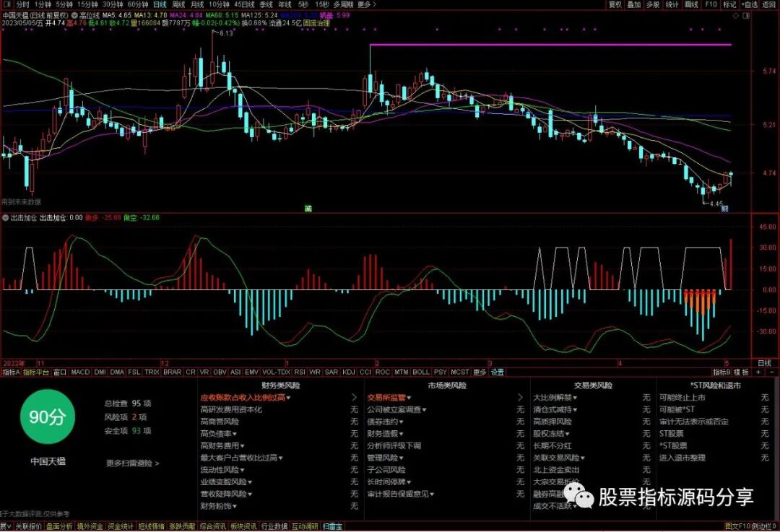Click the 画线 drawing button
Image resolution: width=780 pixels, height=532 pixels.
691,4
